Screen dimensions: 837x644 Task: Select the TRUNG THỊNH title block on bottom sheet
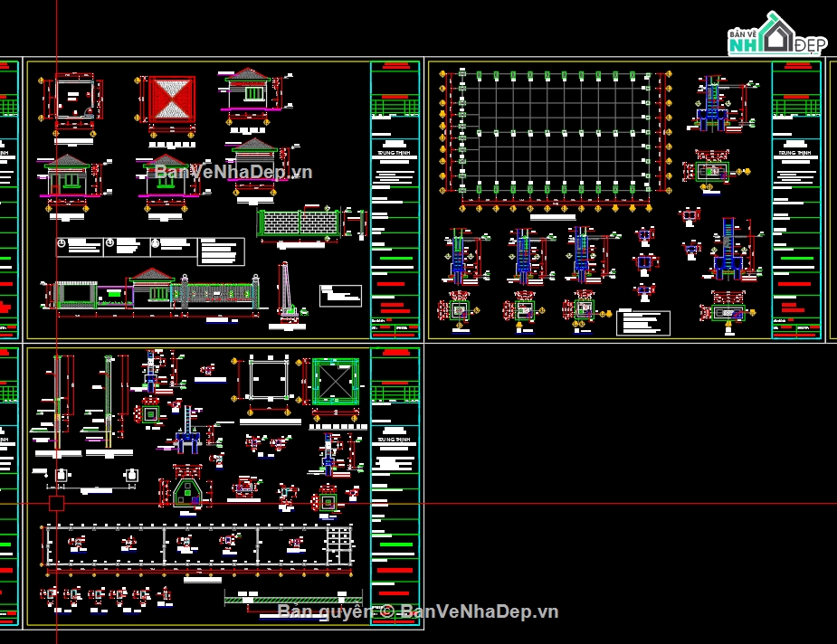395,487
